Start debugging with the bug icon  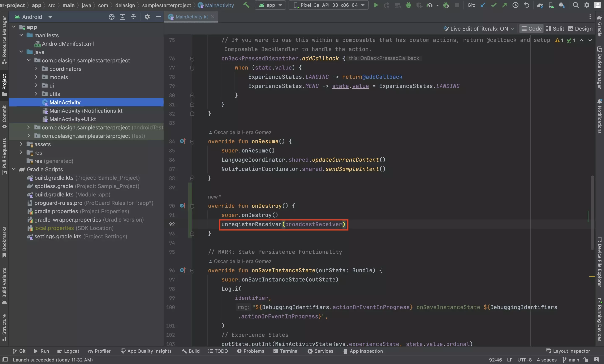pyautogui.click(x=408, y=5)
